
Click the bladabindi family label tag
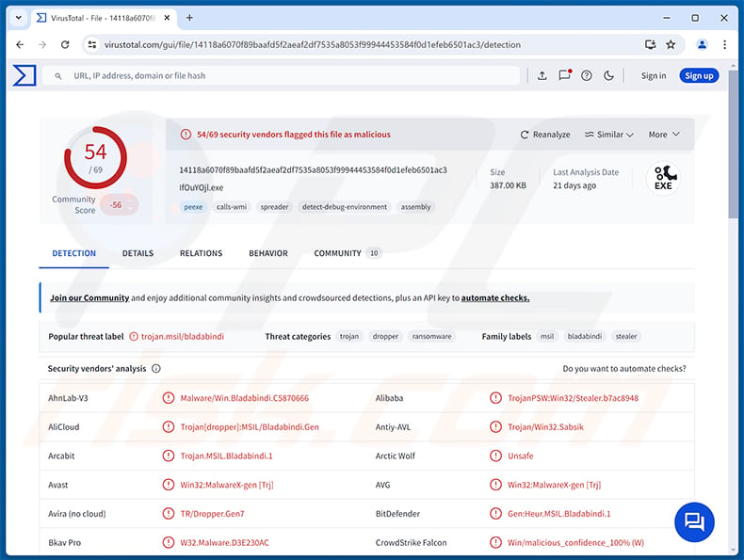(x=585, y=336)
